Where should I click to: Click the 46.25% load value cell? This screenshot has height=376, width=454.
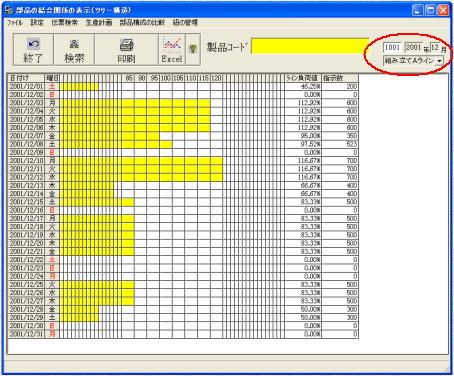(303, 87)
